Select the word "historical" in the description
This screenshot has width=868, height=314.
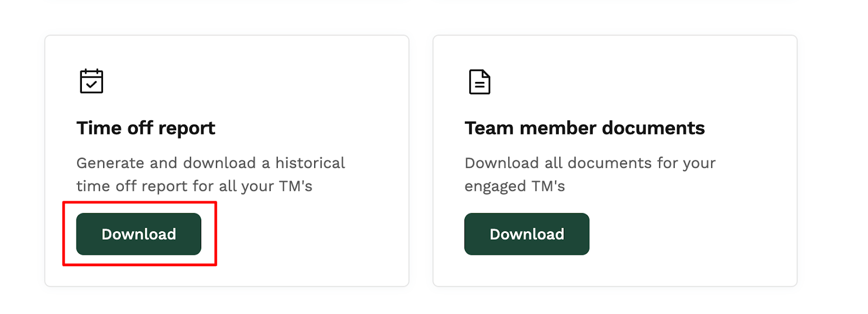(x=310, y=163)
